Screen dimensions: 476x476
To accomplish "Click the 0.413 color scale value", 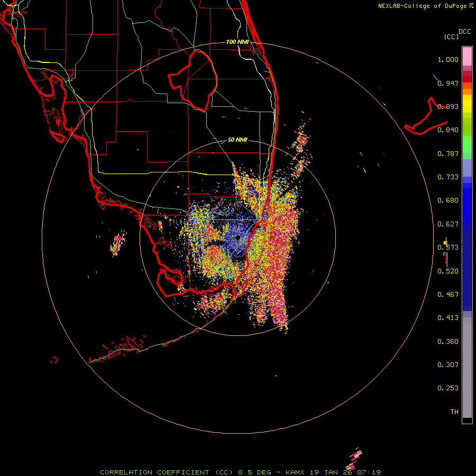I will 448,318.
